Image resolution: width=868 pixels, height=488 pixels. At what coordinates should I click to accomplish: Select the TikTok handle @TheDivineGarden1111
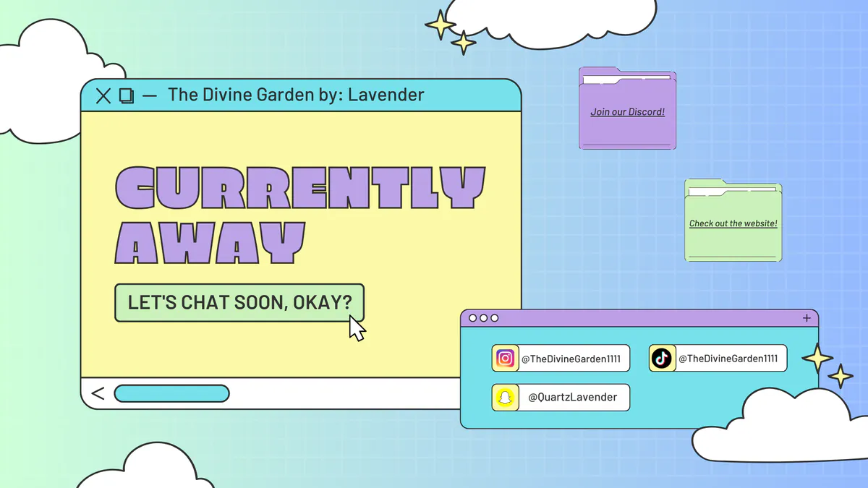coord(728,359)
